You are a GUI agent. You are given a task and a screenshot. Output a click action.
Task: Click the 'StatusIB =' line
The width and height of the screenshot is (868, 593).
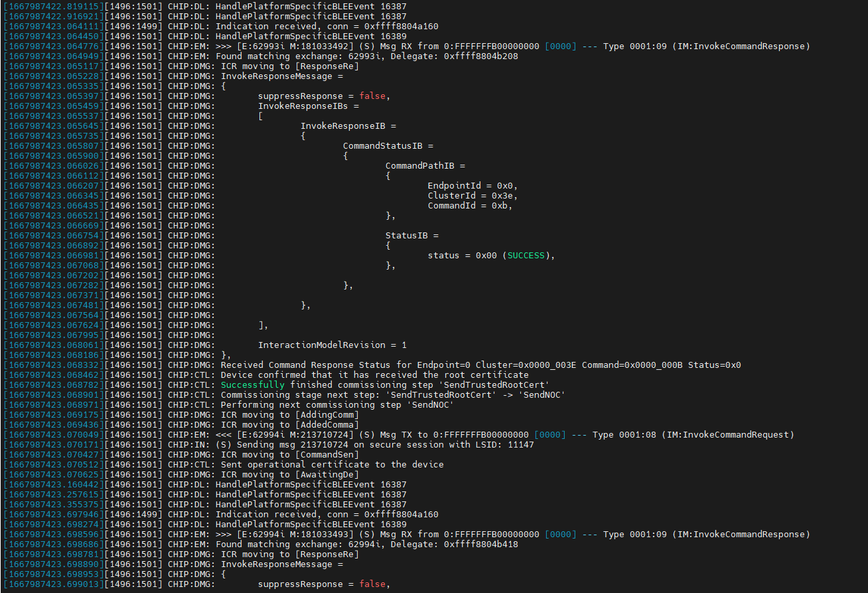(412, 235)
